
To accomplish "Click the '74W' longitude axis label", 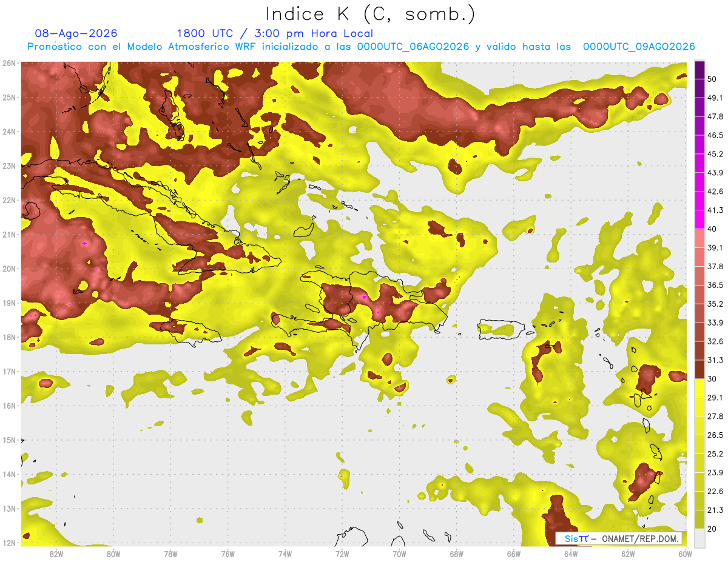I will coord(285,554).
